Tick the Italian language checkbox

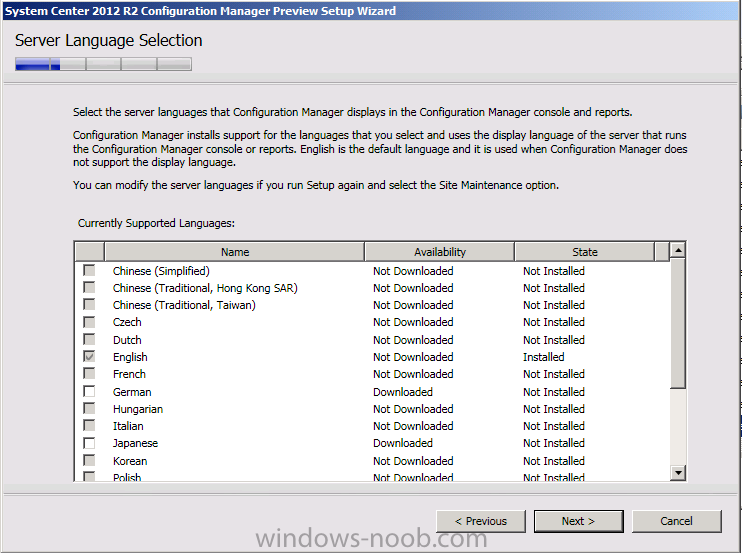(89, 426)
